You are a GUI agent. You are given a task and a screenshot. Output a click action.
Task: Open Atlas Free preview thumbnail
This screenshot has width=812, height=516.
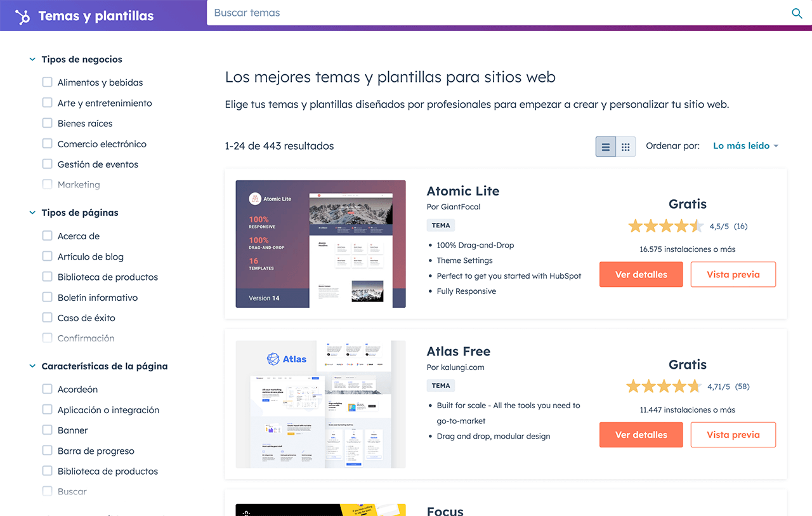(x=320, y=404)
